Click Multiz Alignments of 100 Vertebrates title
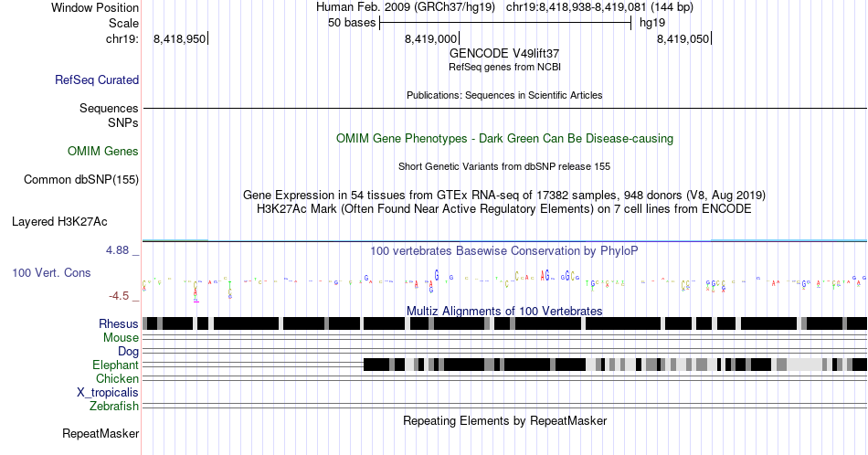 pos(504,311)
